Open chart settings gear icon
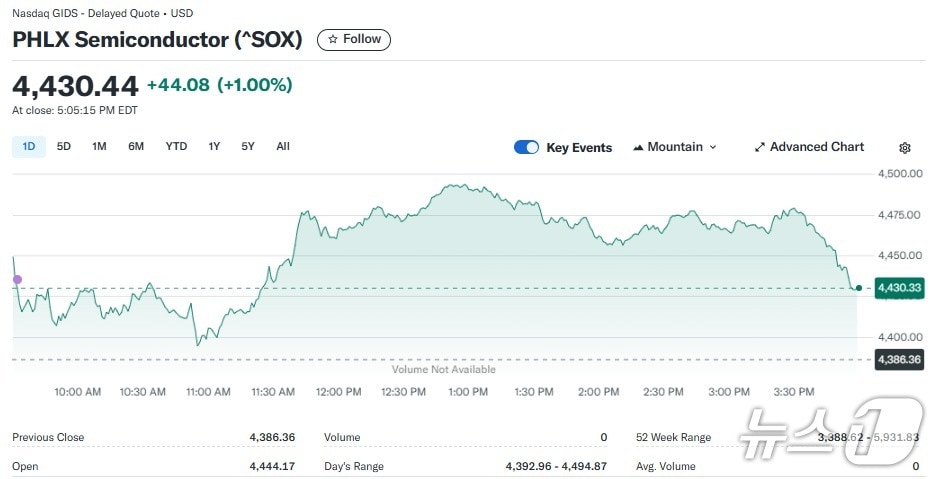 click(x=905, y=148)
